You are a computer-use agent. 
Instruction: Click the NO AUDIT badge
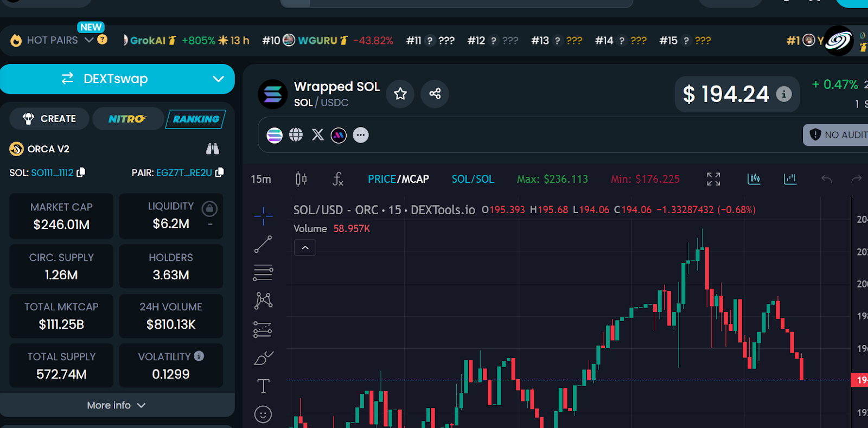tap(836, 135)
